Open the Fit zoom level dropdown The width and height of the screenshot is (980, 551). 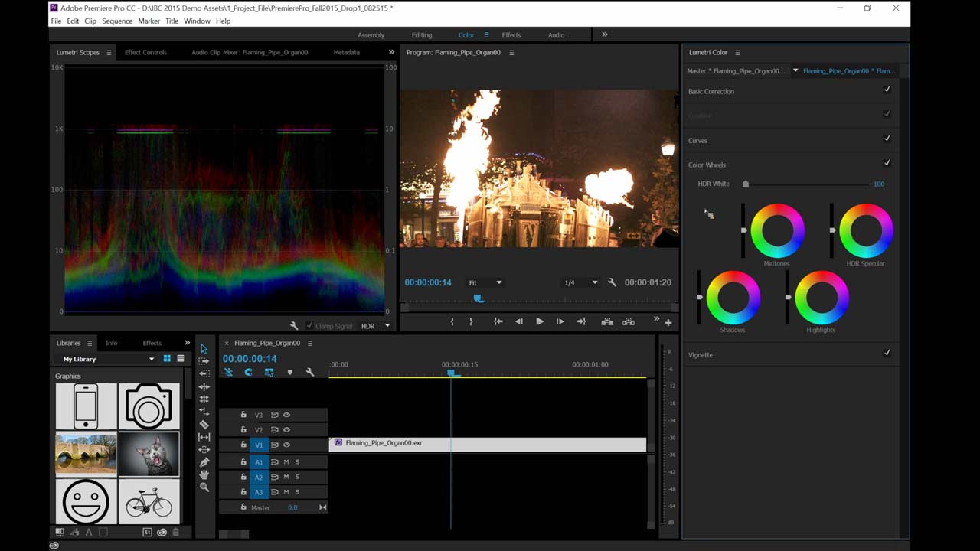coord(485,283)
